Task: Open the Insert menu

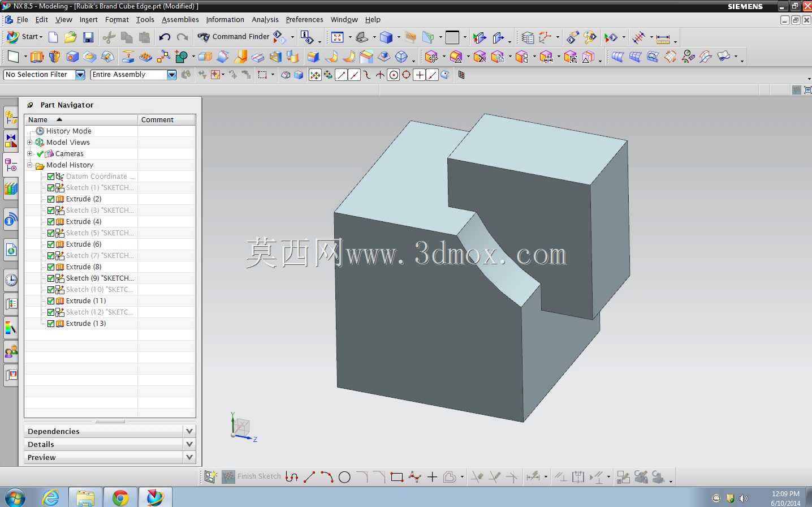Action: (x=88, y=19)
